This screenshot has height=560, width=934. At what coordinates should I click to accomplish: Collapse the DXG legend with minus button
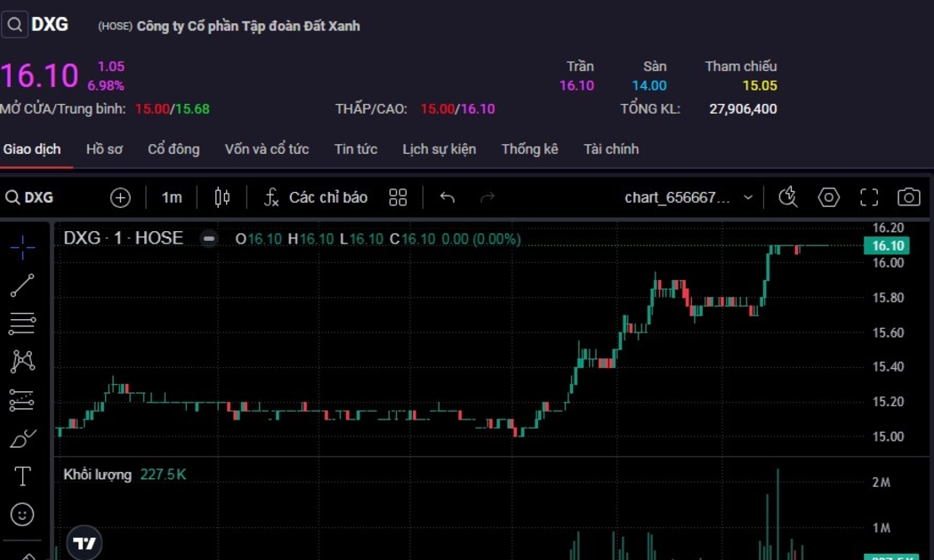[208, 238]
